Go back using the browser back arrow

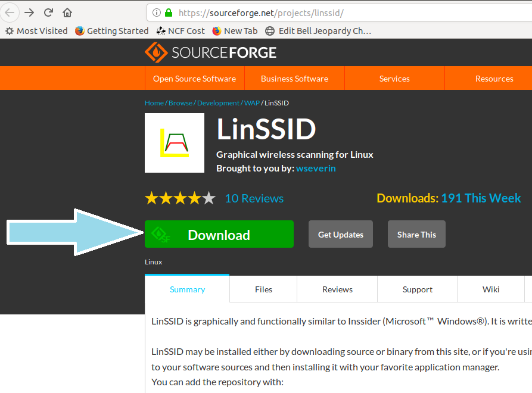pos(10,13)
